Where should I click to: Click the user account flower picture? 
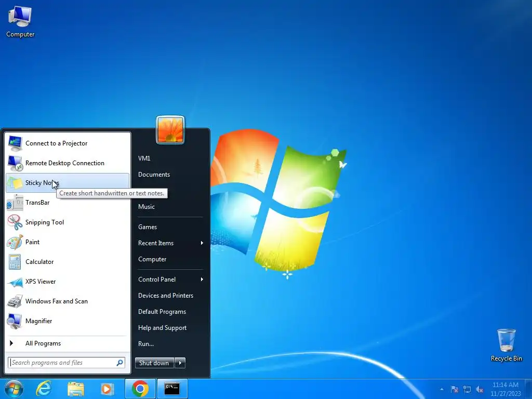tap(170, 130)
